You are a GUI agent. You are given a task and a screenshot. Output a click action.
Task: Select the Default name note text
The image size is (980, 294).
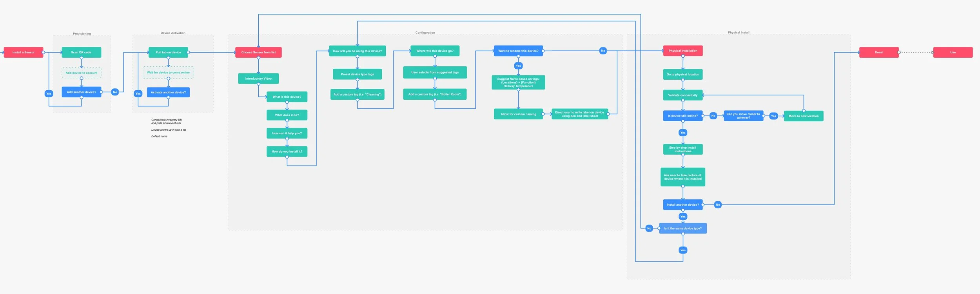pos(159,136)
